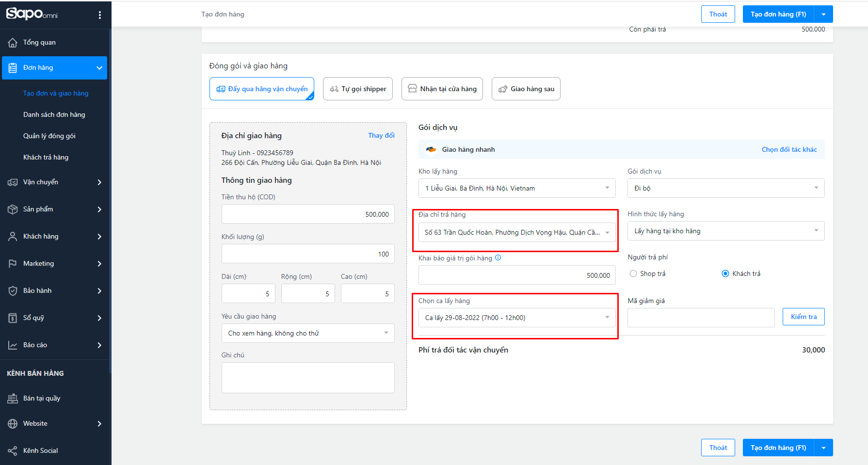
Task: Open Yêu cầu giao hàng dropdown
Action: coord(308,333)
